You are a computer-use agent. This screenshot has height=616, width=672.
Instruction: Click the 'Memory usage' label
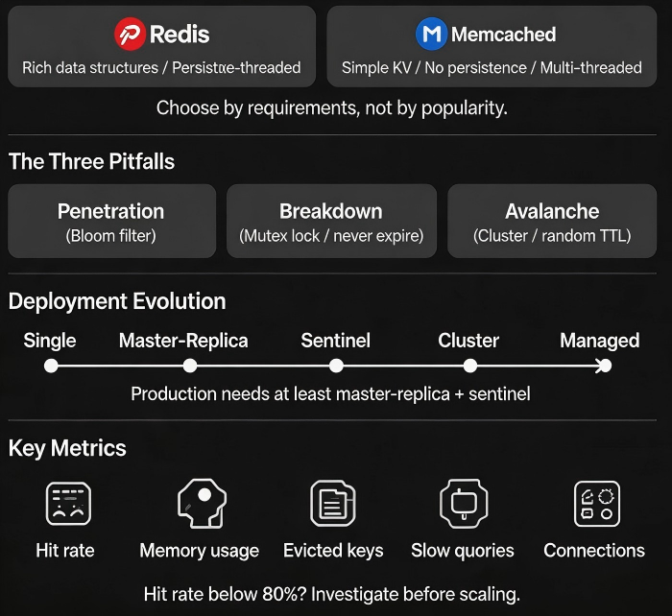coord(200,551)
